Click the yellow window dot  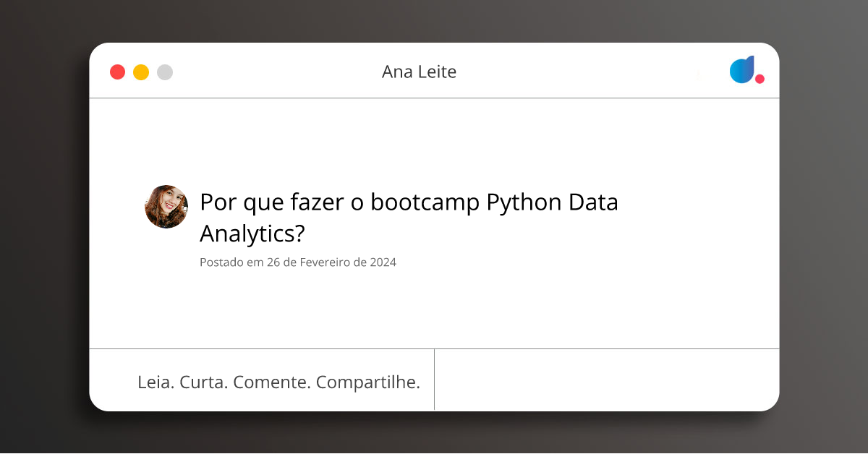[x=141, y=72]
